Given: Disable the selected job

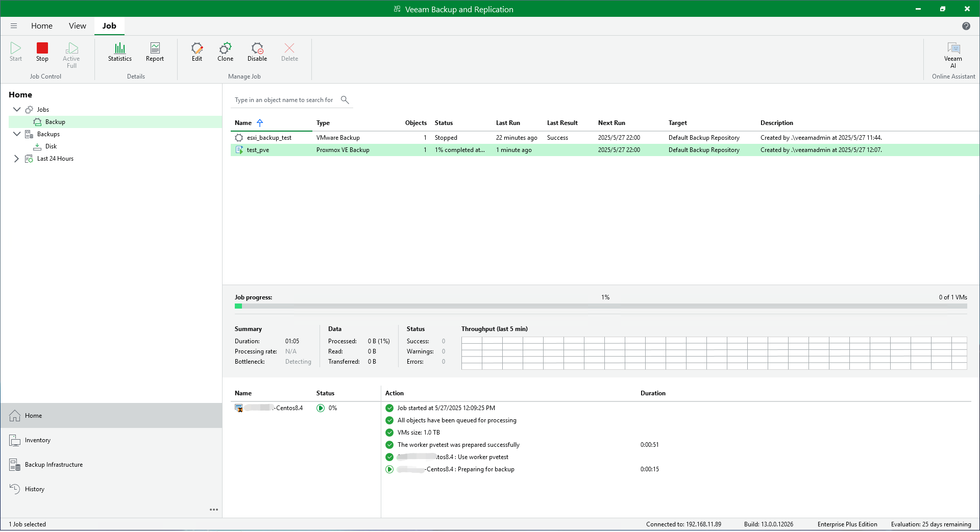Looking at the screenshot, I should tap(257, 52).
